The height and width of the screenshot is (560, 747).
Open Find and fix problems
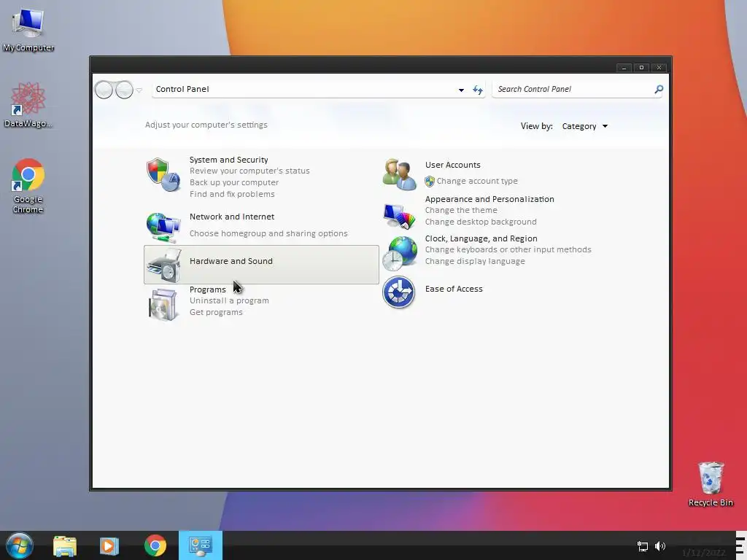[232, 194]
